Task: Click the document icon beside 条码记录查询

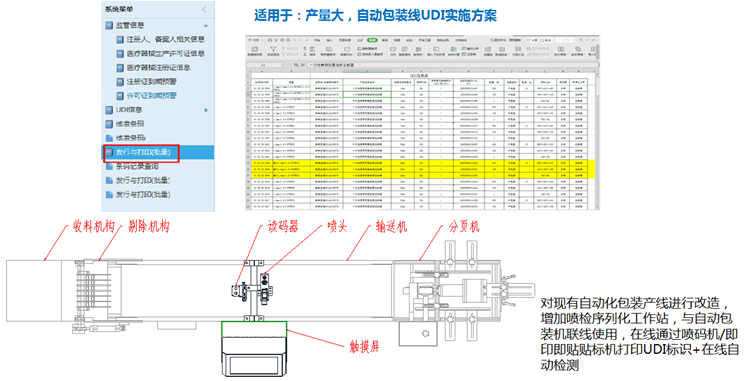Action: [x=109, y=166]
